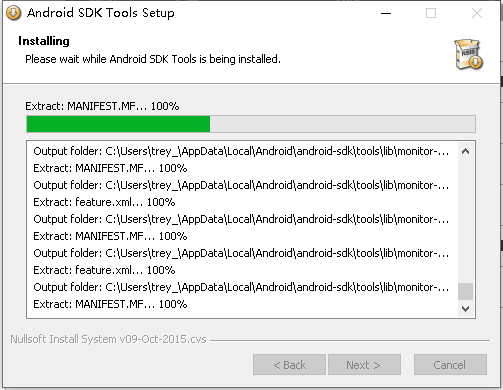Click the Back button
Image resolution: width=503 pixels, height=390 pixels.
pyautogui.click(x=289, y=365)
